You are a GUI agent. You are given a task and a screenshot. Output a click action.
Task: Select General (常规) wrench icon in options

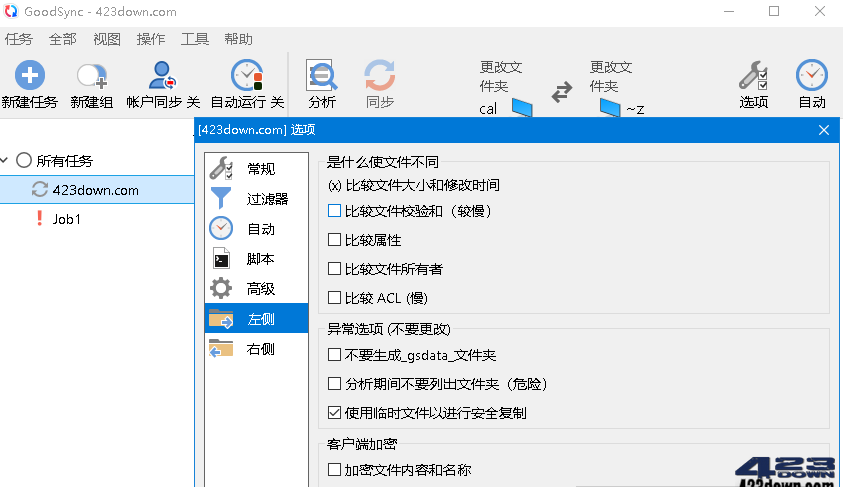tap(221, 168)
